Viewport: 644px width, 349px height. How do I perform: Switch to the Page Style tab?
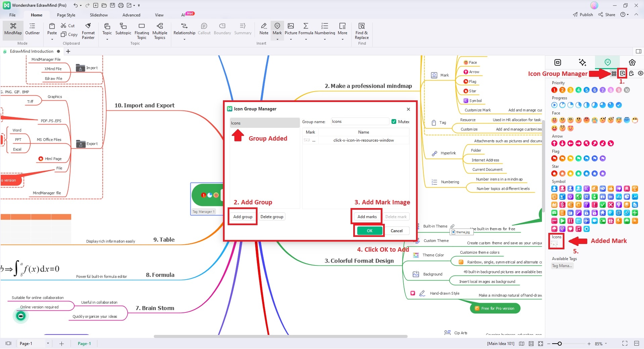point(66,15)
